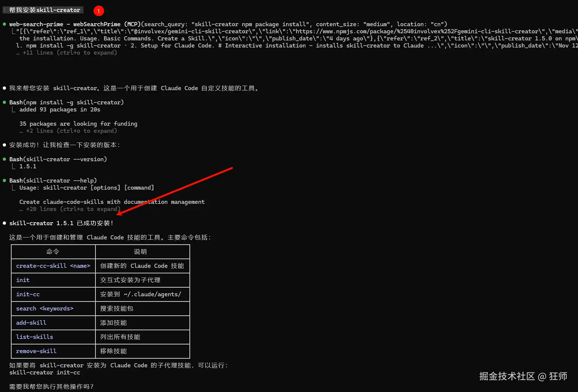Image resolution: width=578 pixels, height=392 pixels.
Task: Click the user prompt "帮我安装skill-creator"
Action: click(x=45, y=10)
